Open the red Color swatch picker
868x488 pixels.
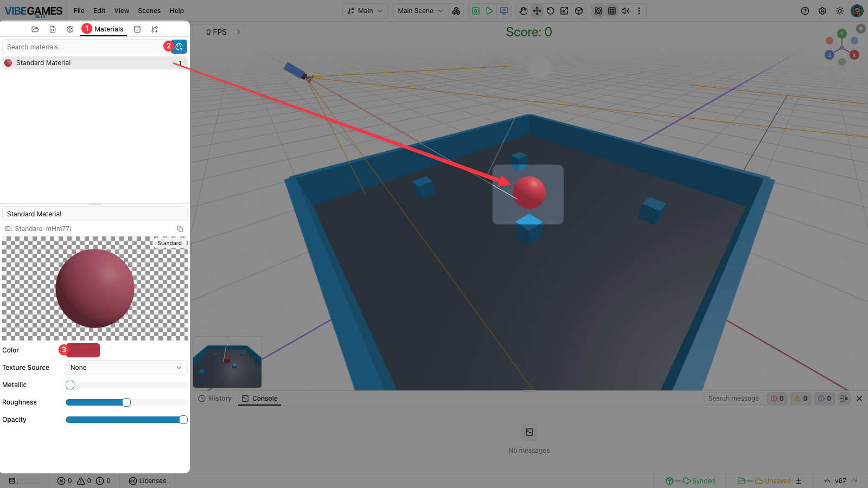coord(82,350)
